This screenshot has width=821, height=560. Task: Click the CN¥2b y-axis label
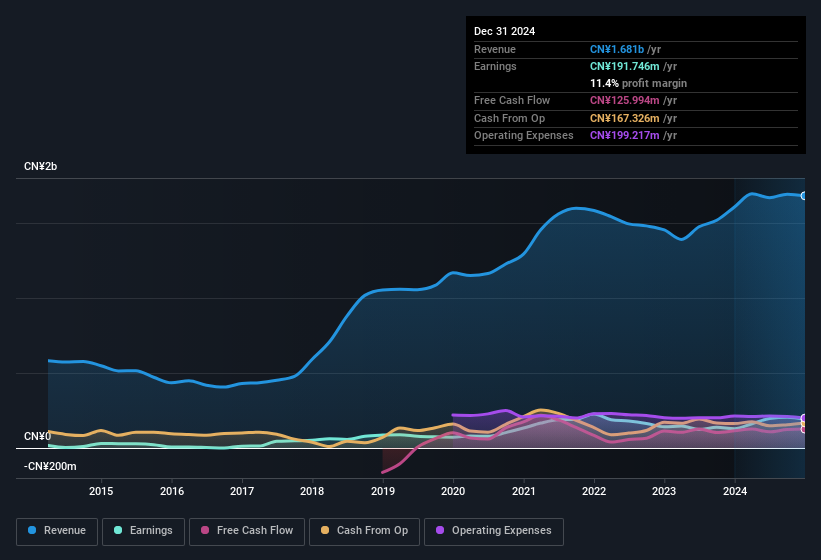point(41,166)
